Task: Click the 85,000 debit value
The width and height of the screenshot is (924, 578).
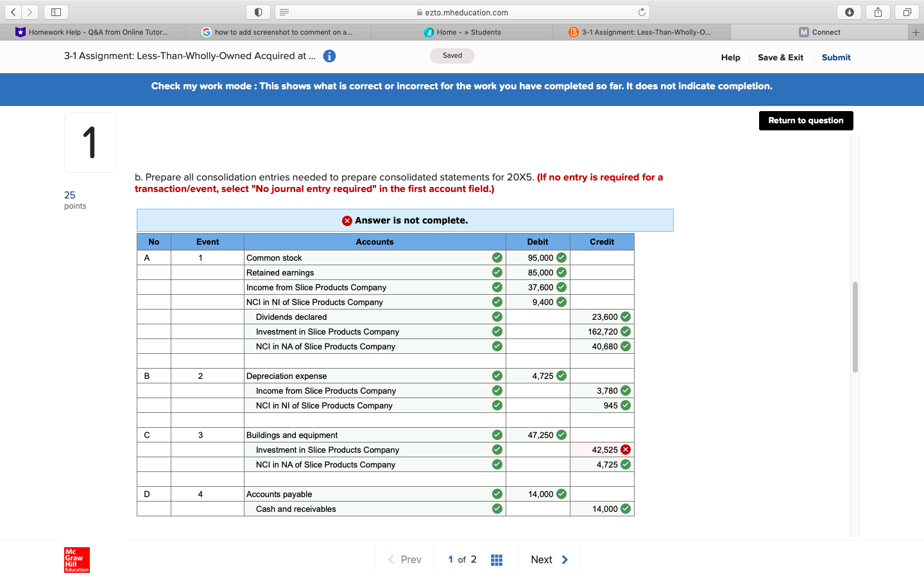Action: (541, 272)
